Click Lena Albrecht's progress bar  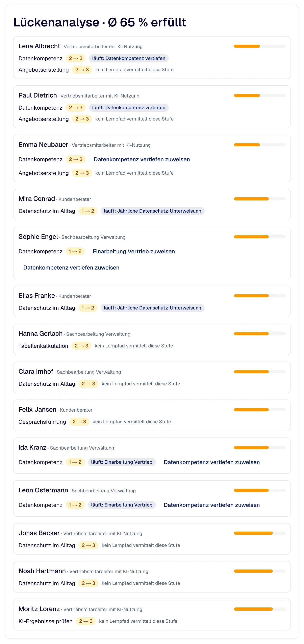[260, 46]
